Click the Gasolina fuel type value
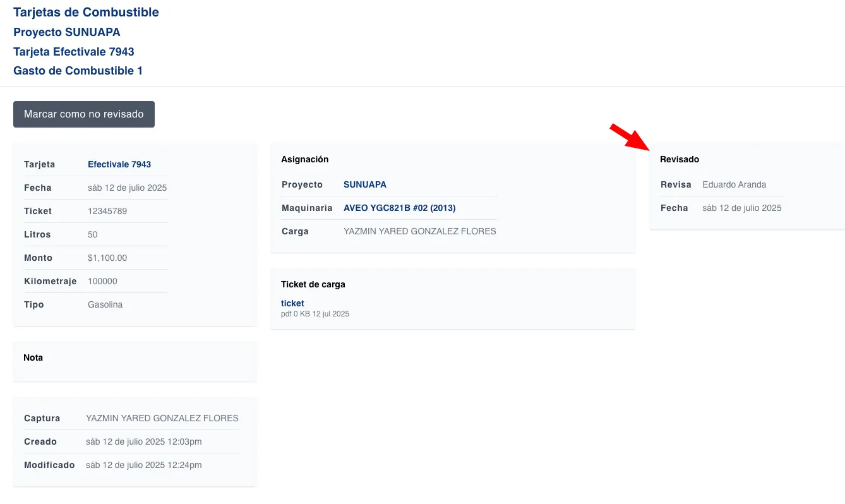Screen dimensions: 845x504 click(105, 304)
